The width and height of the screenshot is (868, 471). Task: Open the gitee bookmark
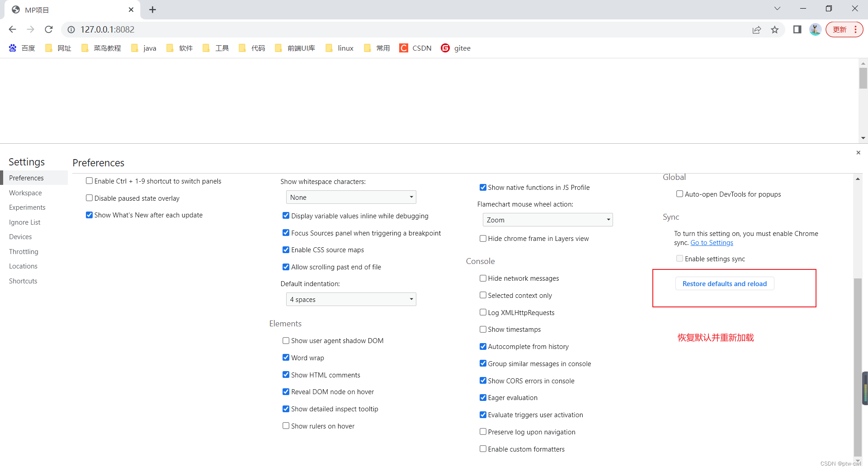point(456,48)
